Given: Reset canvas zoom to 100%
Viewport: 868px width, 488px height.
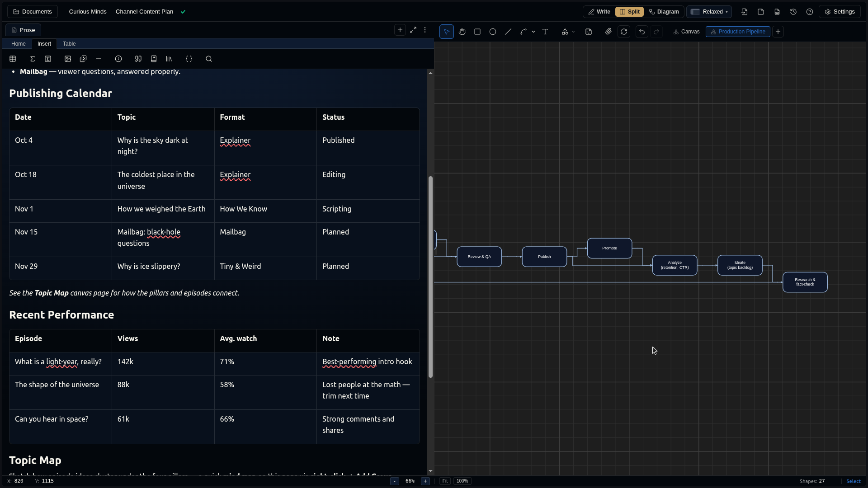Looking at the screenshot, I should 462,481.
